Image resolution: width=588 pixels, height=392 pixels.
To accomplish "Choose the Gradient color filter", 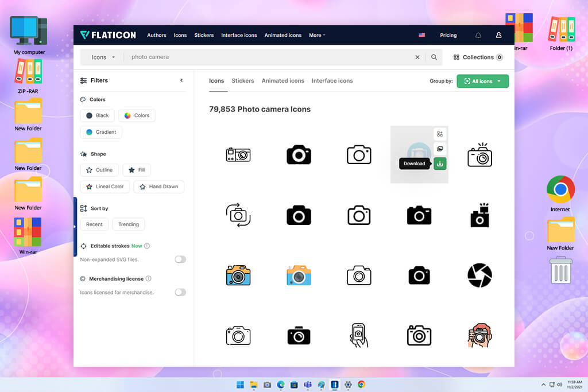I will (101, 132).
